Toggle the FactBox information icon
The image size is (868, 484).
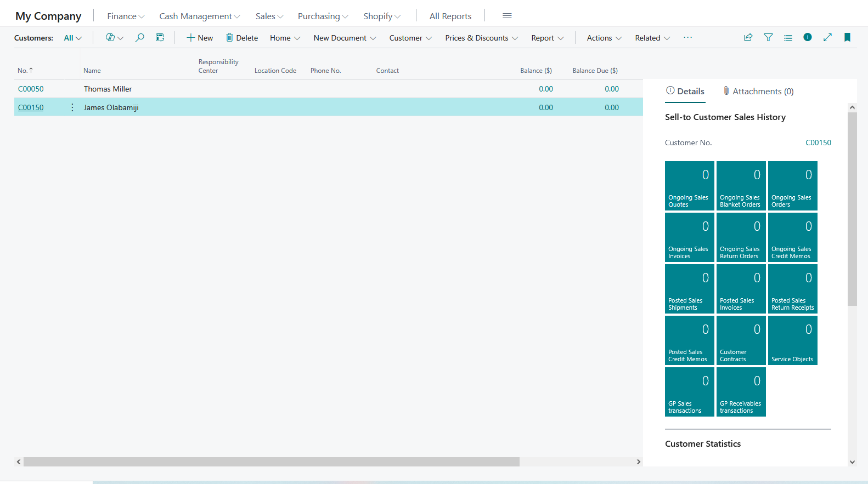808,37
